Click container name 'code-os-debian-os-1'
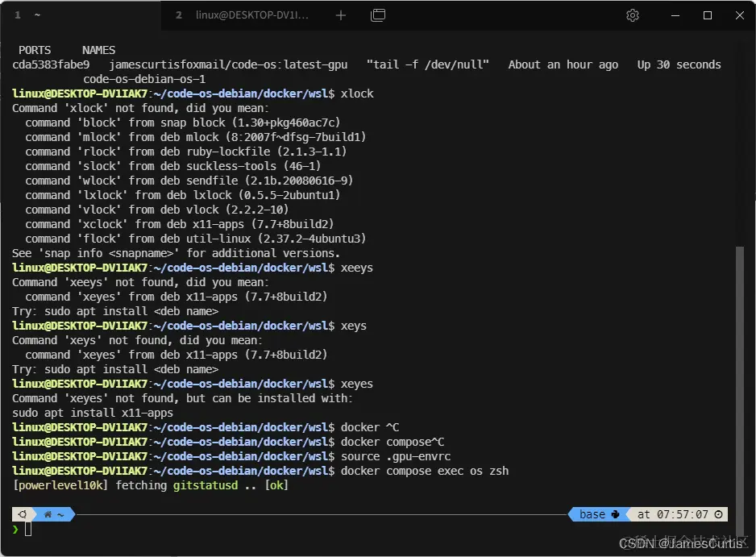Viewport: 756px width, 557px height. tap(144, 79)
